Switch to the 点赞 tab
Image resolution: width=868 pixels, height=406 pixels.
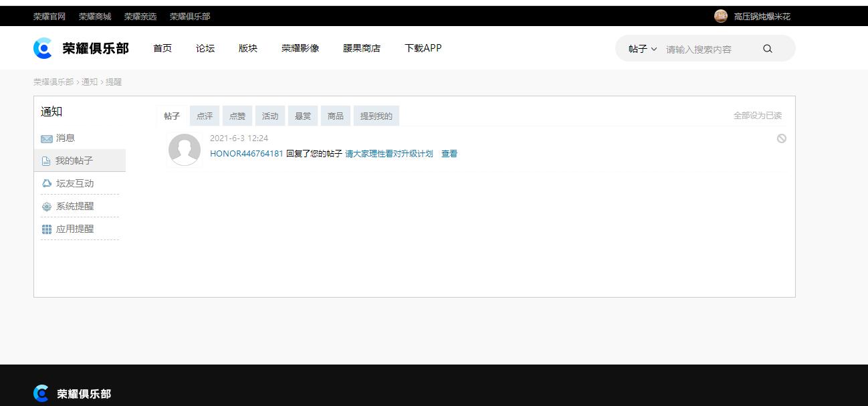point(237,116)
